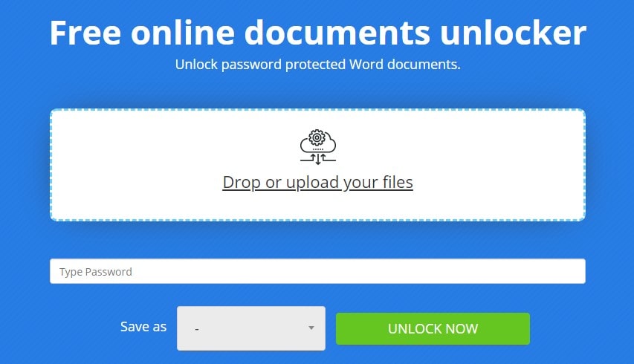Click the gear inside the cloud icon
Screen dimensions: 634x364
[317, 137]
